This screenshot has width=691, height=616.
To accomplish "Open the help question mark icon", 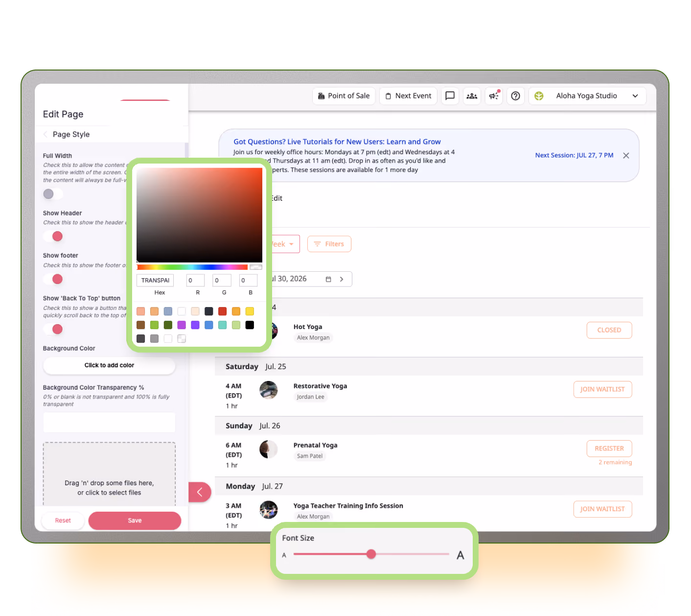I will tap(515, 96).
